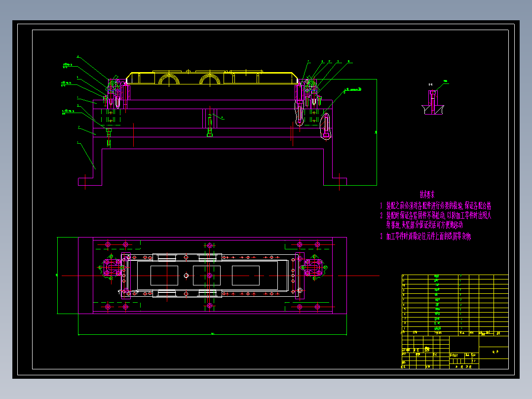Select the right rectangular window of the plan-view workpiece
The width and height of the screenshot is (532, 399).
[246, 276]
